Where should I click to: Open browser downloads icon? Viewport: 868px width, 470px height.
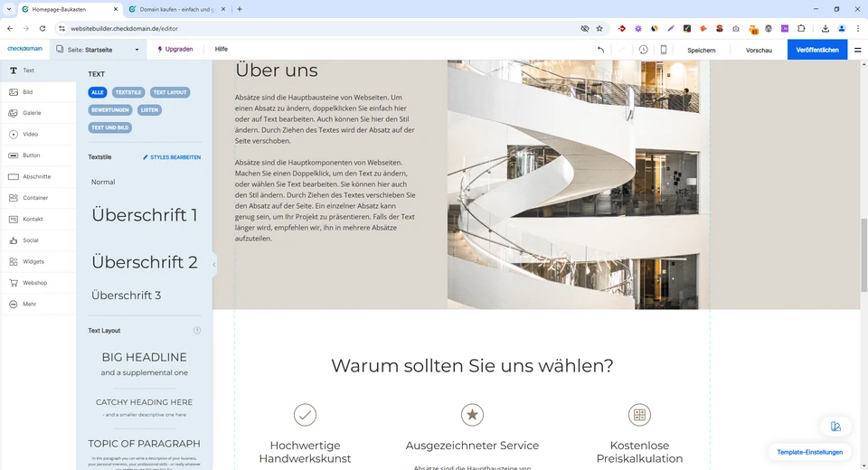tap(825, 28)
